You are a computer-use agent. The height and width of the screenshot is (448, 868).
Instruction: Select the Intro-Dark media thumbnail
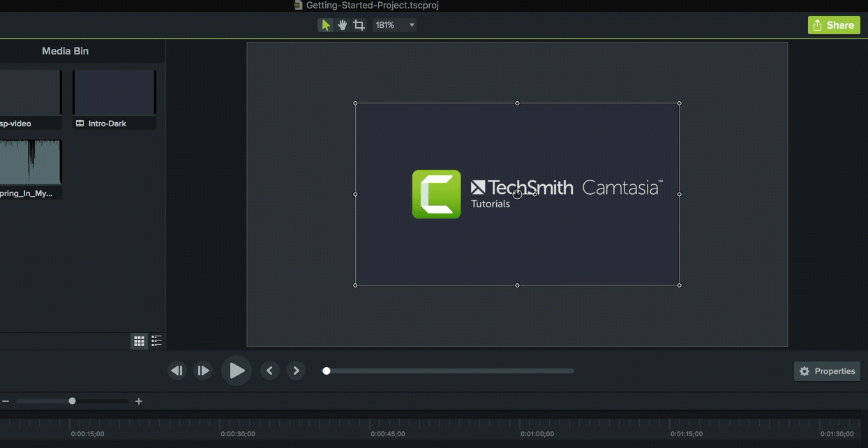click(x=114, y=92)
